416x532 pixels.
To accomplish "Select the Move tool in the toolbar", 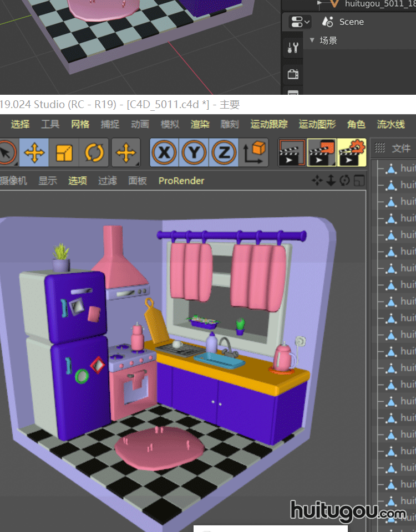I will tap(34, 153).
